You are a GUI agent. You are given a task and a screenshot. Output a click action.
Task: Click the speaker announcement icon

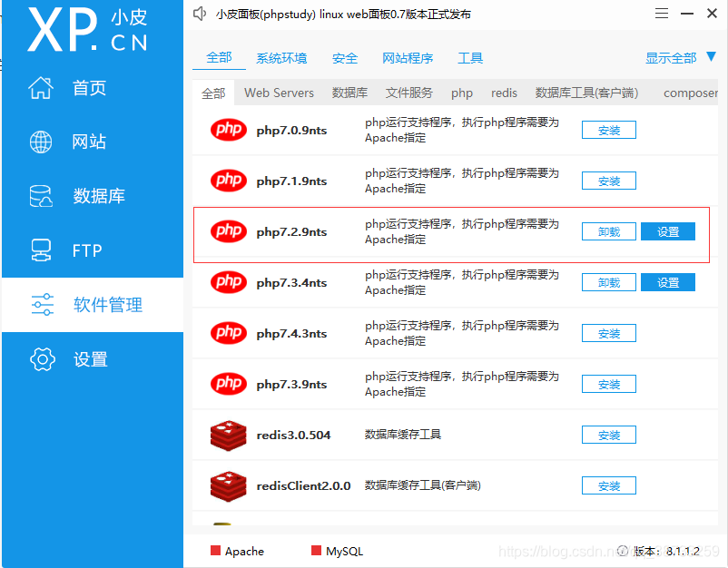tap(200, 14)
